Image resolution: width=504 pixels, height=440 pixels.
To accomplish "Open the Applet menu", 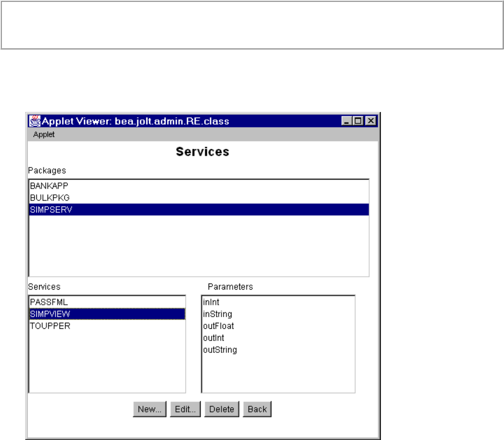I will coord(44,134).
